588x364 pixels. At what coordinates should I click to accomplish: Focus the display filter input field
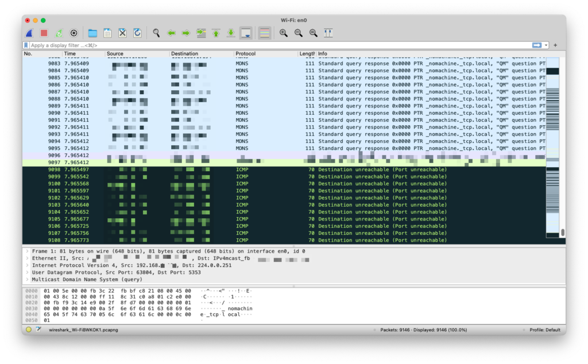tap(280, 45)
